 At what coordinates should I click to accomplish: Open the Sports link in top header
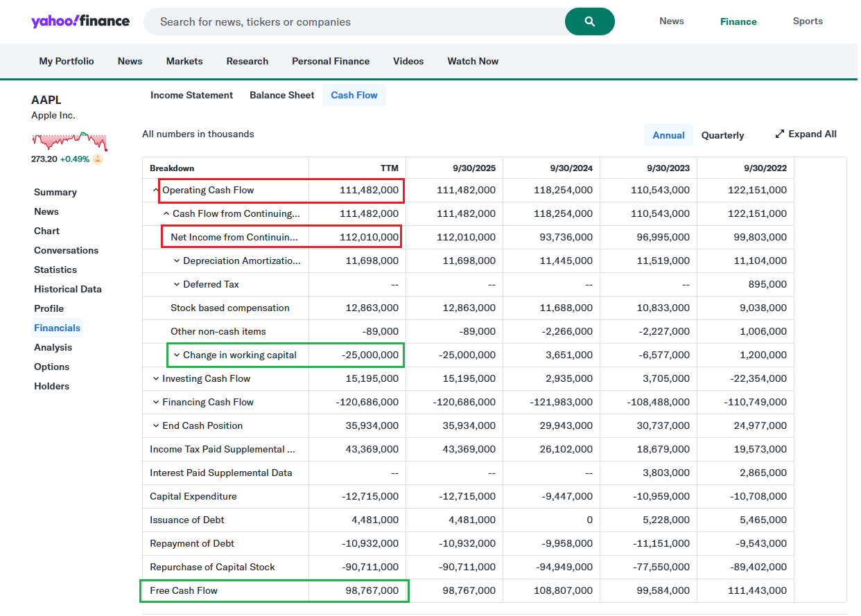[x=808, y=21]
